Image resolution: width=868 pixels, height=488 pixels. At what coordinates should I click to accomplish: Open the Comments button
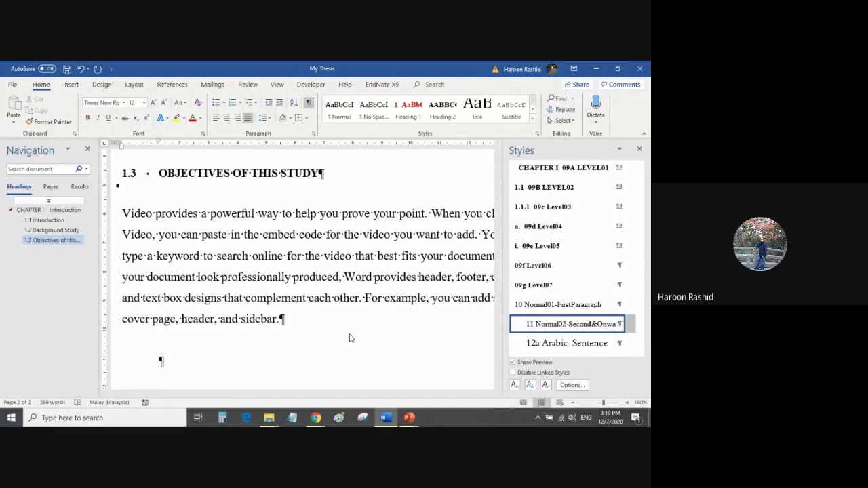coord(620,85)
